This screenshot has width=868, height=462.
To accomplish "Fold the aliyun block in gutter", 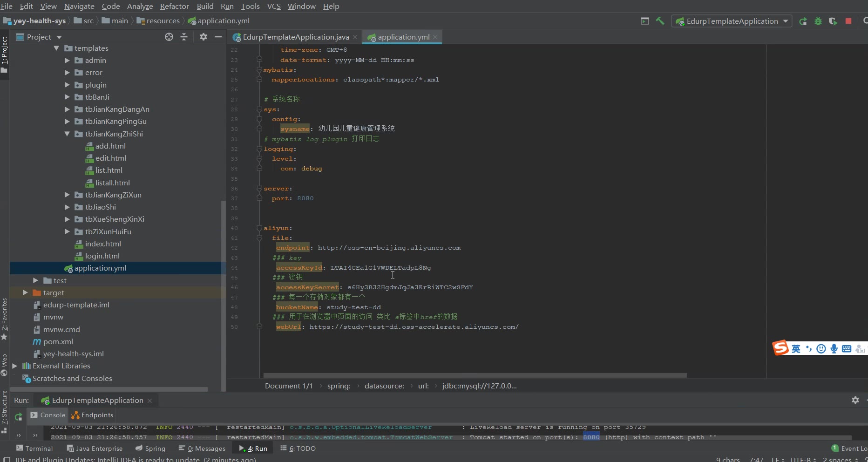I will click(259, 228).
